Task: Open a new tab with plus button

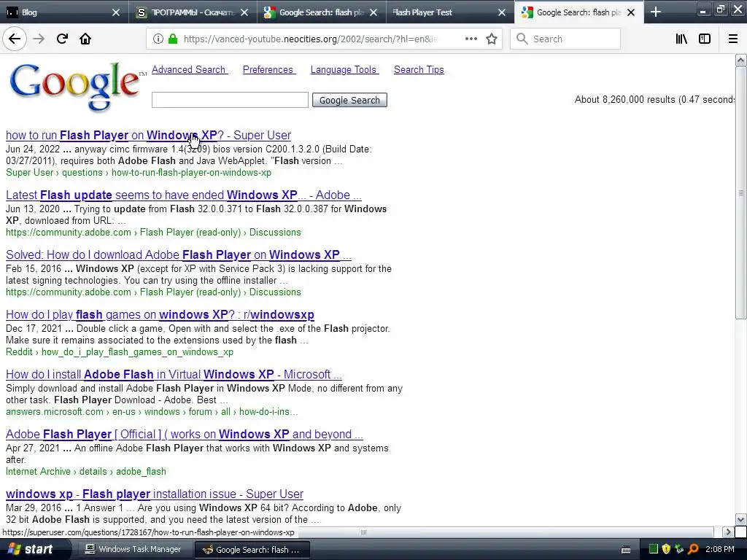Action: [x=656, y=12]
